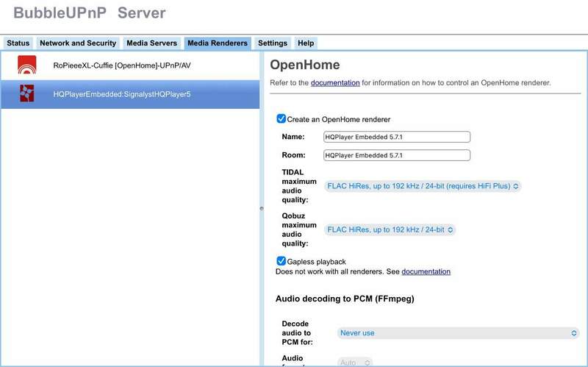Click the renderer Name input field
Screen dimensions: 588x367
[x=396, y=137]
